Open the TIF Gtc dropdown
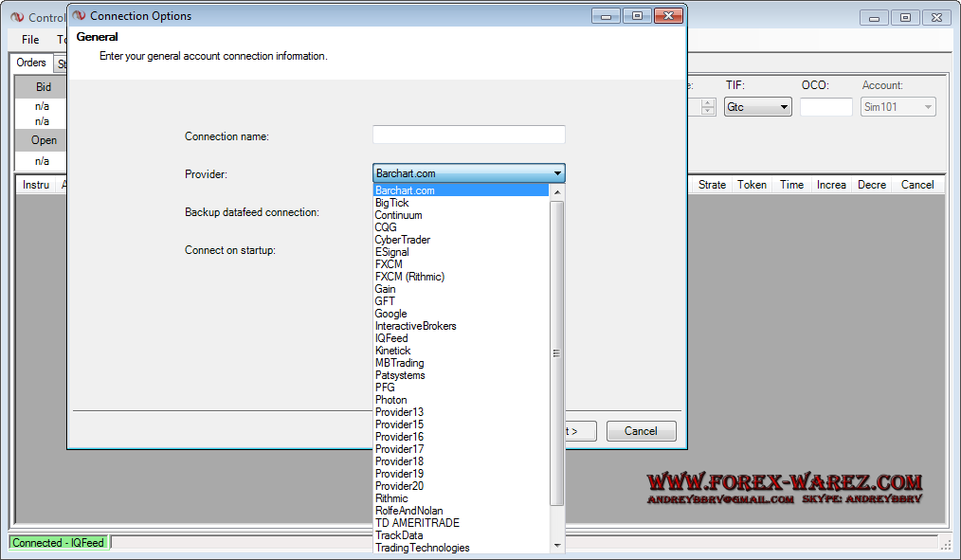 click(757, 107)
